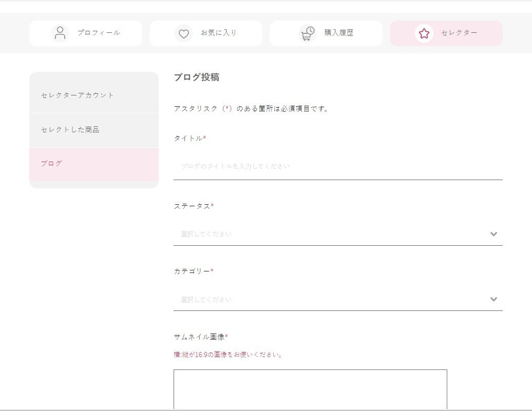Click the タイトル field label

tap(188, 138)
